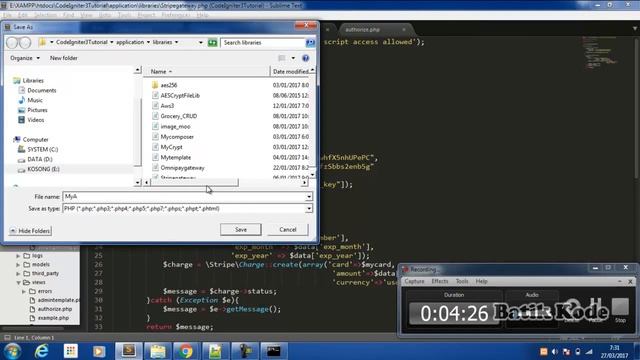The height and width of the screenshot is (360, 640).
Task: Click the Cancel button
Action: pyautogui.click(x=288, y=229)
